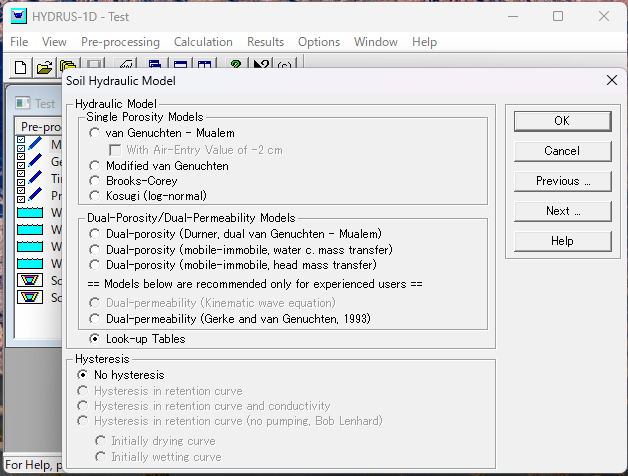The height and width of the screenshot is (476, 628).
Task: Click the New project toolbar icon
Action: click(x=20, y=67)
